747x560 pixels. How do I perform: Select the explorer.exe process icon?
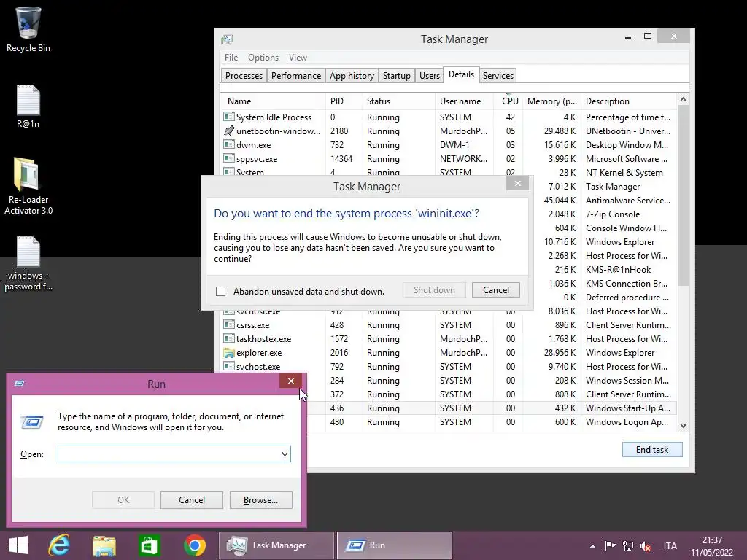tap(228, 353)
